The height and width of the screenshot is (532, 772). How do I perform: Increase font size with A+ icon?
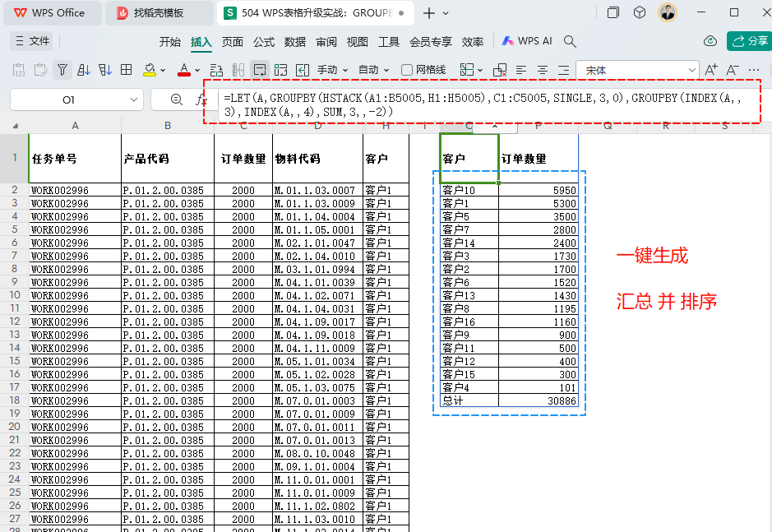tap(711, 70)
